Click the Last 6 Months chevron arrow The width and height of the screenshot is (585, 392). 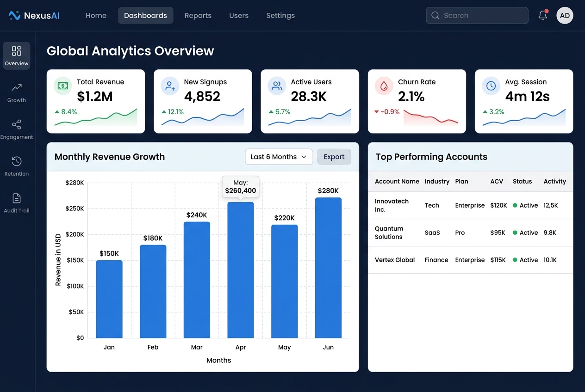coord(304,157)
